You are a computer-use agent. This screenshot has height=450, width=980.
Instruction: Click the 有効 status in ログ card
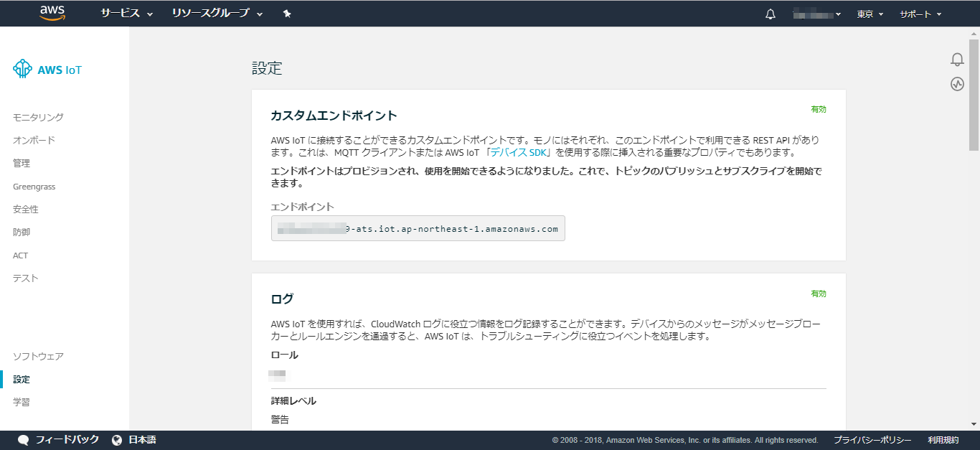(x=819, y=294)
